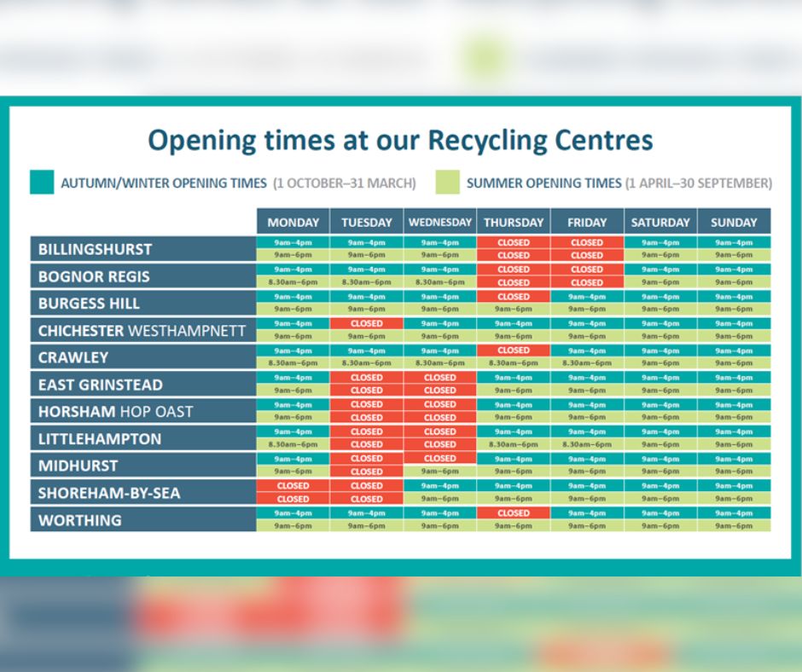This screenshot has height=672, width=802.
Task: Select the CHICHESTER WESTHAMPNETT row label
Action: (142, 330)
